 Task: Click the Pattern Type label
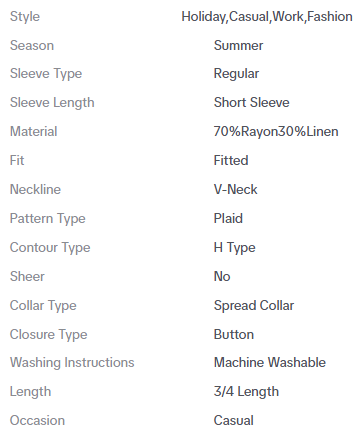[48, 219]
